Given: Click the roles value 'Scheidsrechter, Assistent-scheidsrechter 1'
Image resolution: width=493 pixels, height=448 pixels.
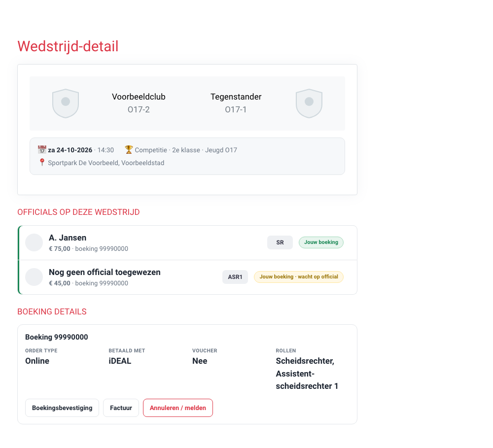Looking at the screenshot, I should (x=307, y=374).
